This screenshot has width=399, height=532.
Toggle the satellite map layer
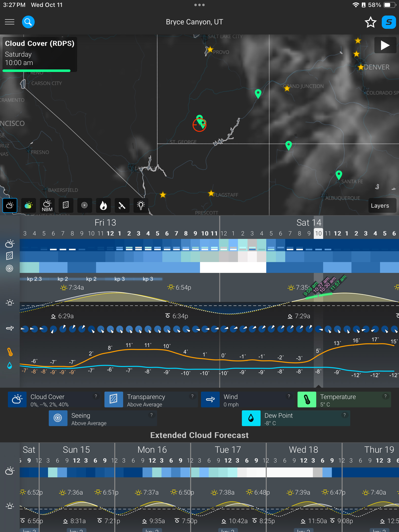point(122,205)
